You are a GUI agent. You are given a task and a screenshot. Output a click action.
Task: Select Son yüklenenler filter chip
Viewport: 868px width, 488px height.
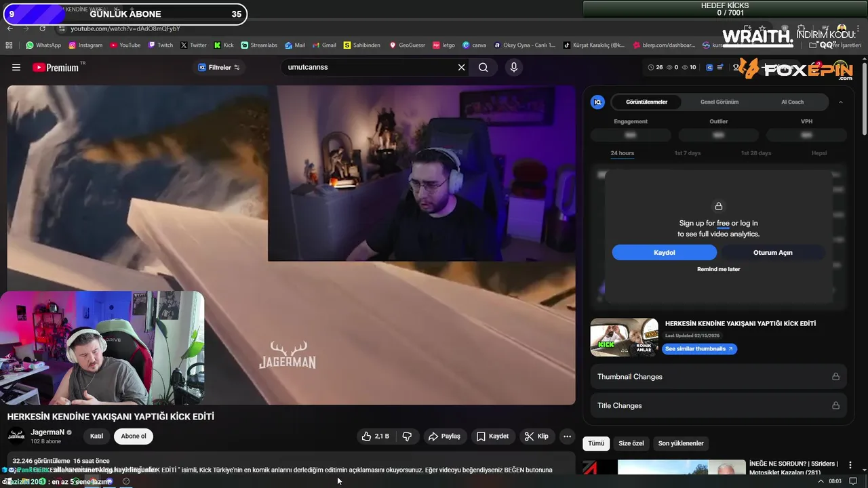[x=681, y=443]
